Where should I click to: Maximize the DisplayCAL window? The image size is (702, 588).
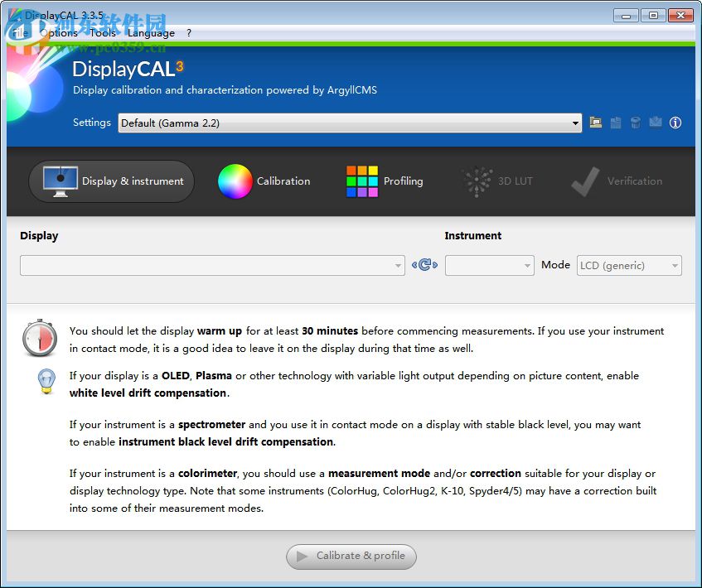(x=653, y=16)
